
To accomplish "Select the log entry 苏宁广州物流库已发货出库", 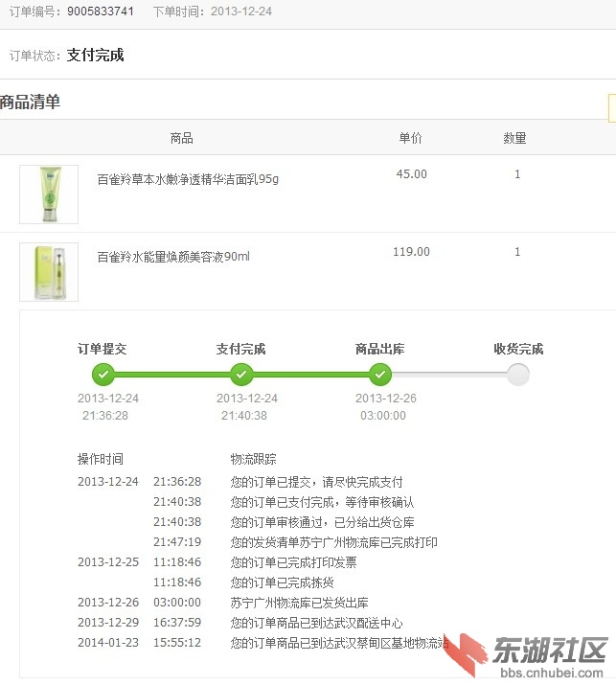I will point(299,603).
